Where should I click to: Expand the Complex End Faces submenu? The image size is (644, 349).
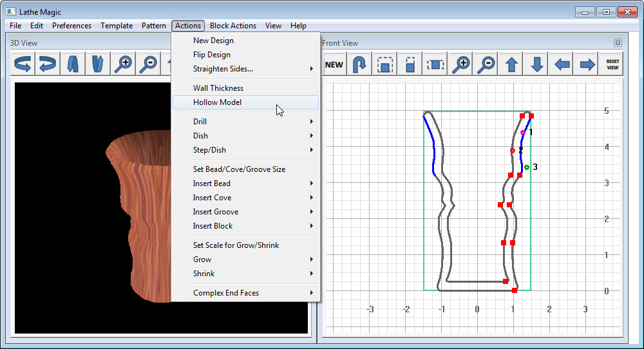click(x=226, y=293)
